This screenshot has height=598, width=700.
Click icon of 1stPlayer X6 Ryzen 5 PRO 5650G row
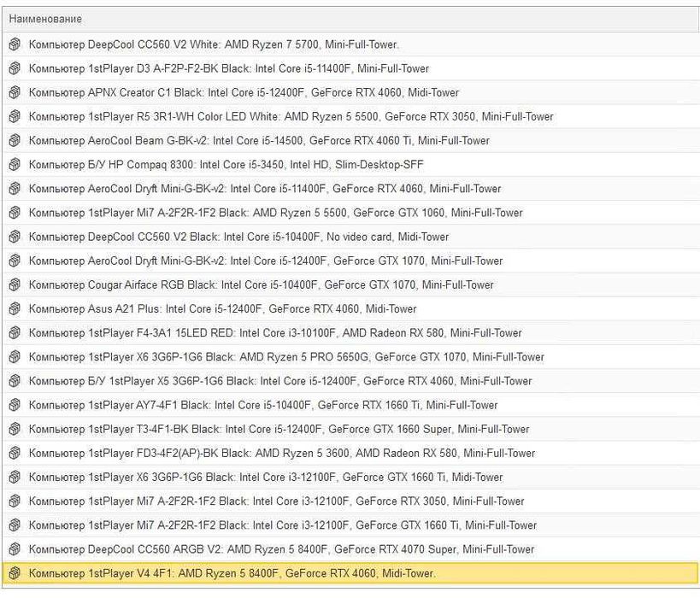[x=15, y=357]
